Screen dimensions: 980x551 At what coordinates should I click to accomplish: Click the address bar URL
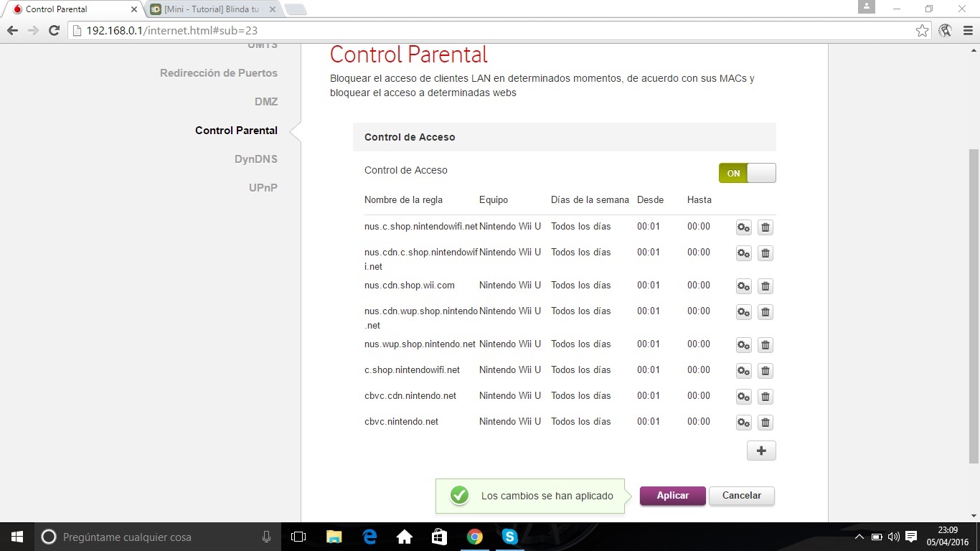171,31
